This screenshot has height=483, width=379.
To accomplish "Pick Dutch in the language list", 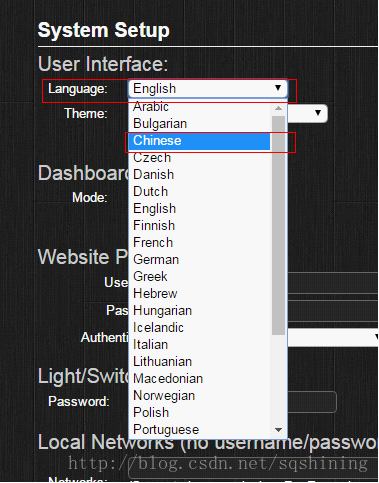I will 199,192.
